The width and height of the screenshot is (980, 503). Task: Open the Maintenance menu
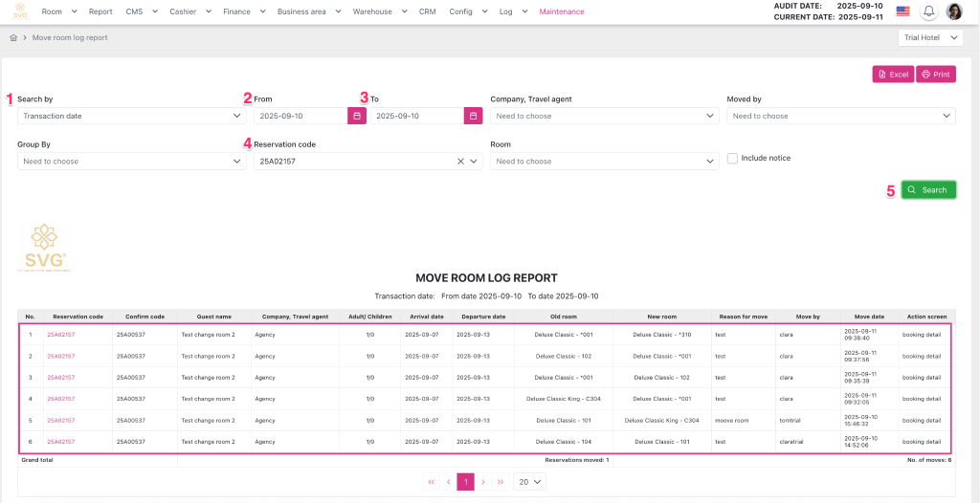click(561, 12)
